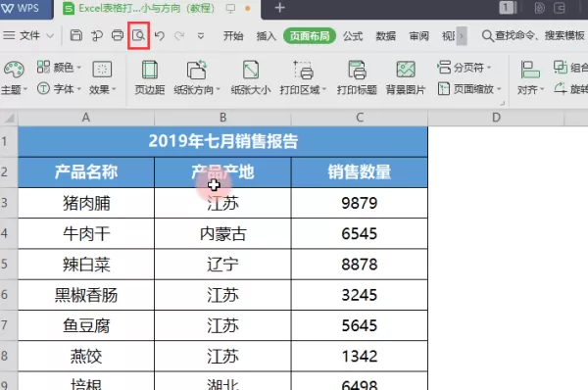Click the 纸张大小 paper size button
Screen dimensions: 588x390
pos(251,77)
